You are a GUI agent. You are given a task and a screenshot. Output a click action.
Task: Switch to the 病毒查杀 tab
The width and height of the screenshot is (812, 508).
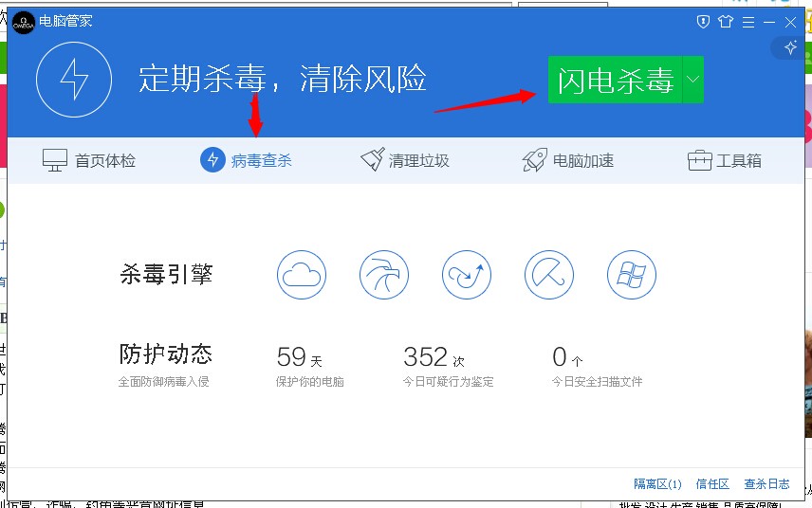[246, 160]
